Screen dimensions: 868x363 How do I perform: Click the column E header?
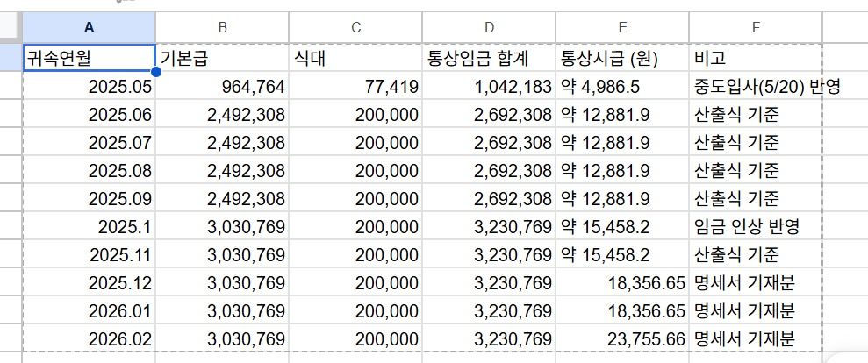622,27
